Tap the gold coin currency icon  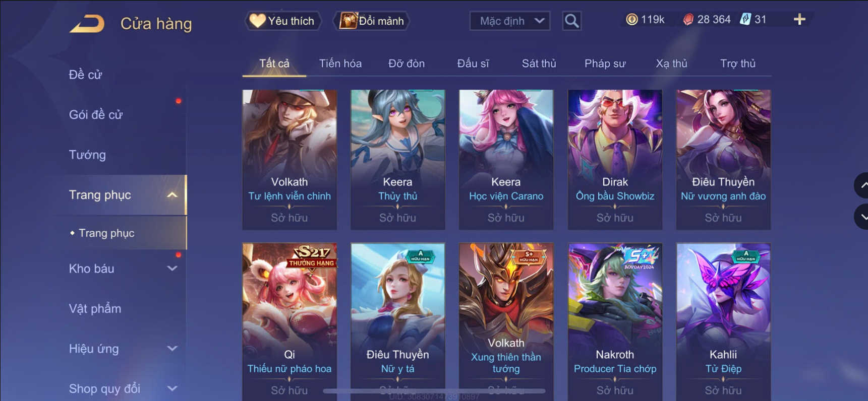tap(631, 20)
